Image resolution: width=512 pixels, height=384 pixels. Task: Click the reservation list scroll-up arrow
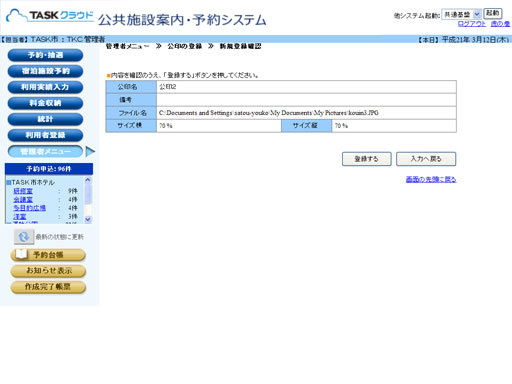(88, 180)
